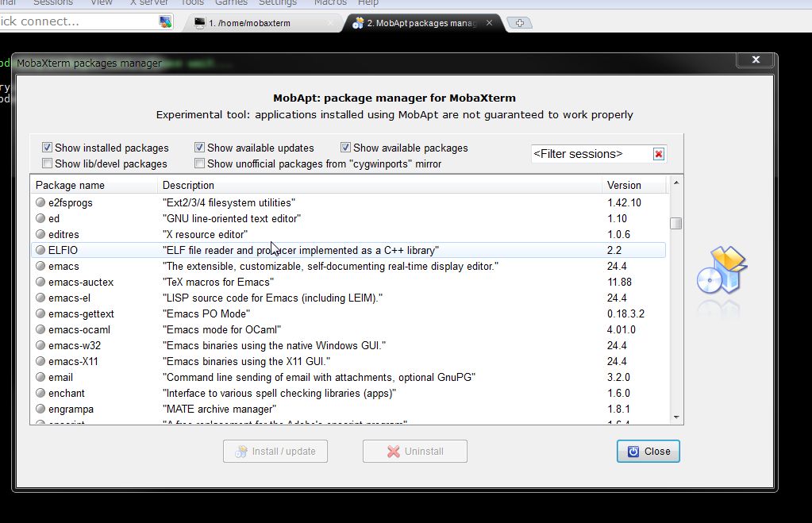
Task: Click the status sphere beside the ed package
Action: [x=40, y=218]
